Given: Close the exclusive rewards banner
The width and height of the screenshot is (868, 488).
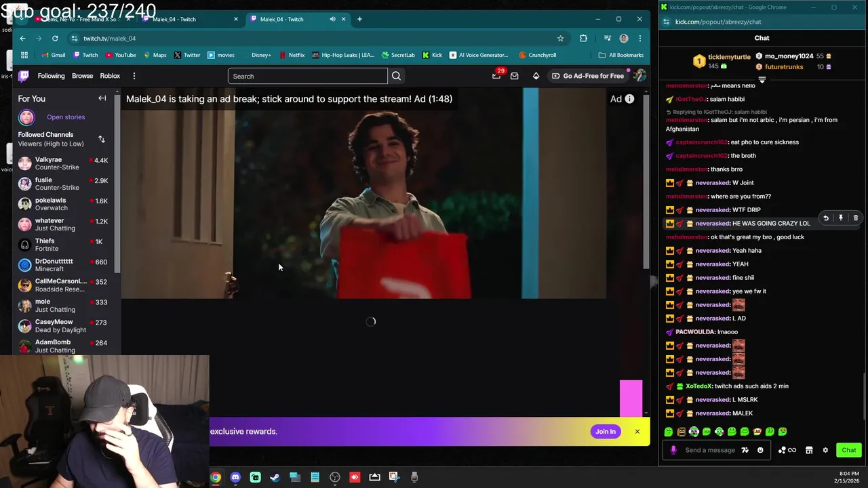Looking at the screenshot, I should click(x=637, y=432).
